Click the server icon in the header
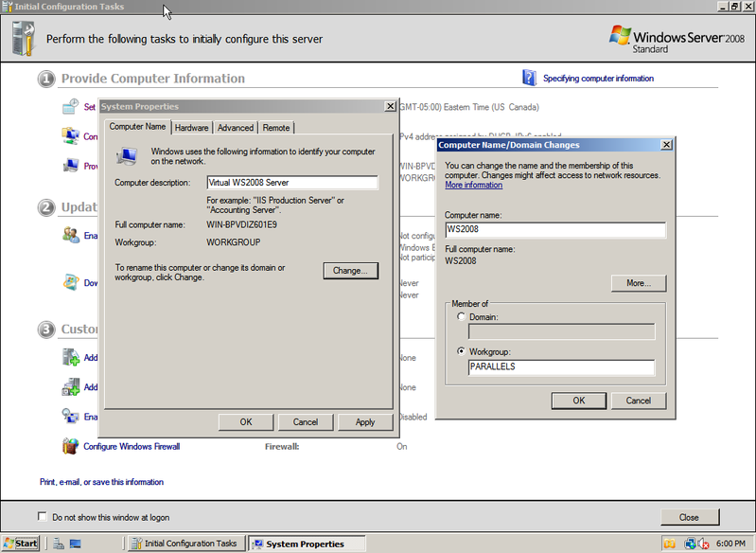Image resolution: width=756 pixels, height=553 pixels. pos(24,38)
